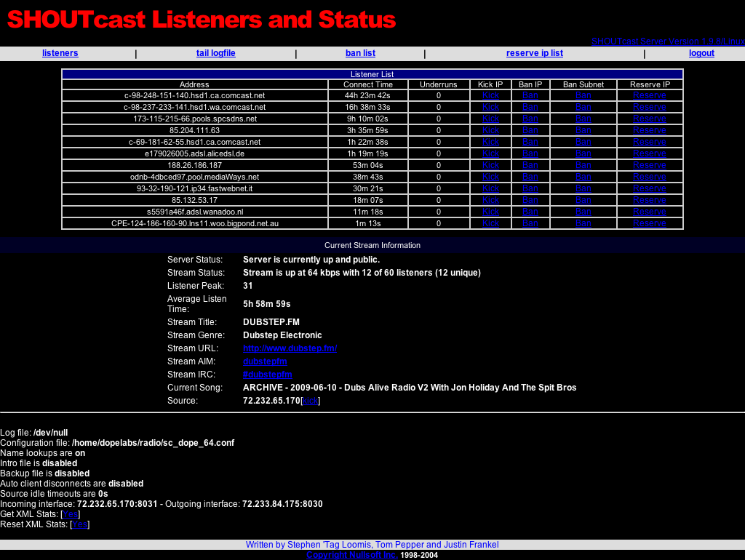745x560 pixels.
Task: Click Yes for Get XML Stats
Action: (x=71, y=514)
